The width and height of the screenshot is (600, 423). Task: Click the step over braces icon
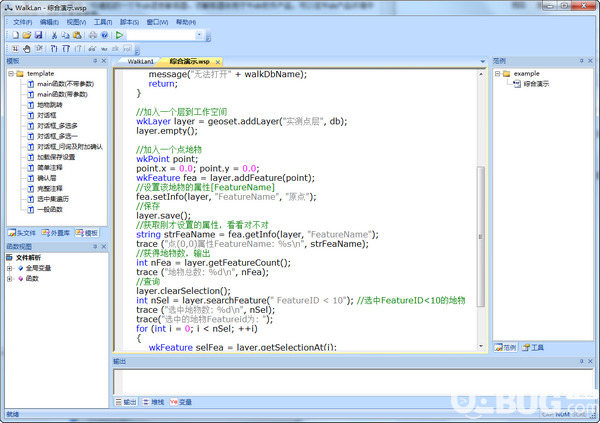(66, 49)
